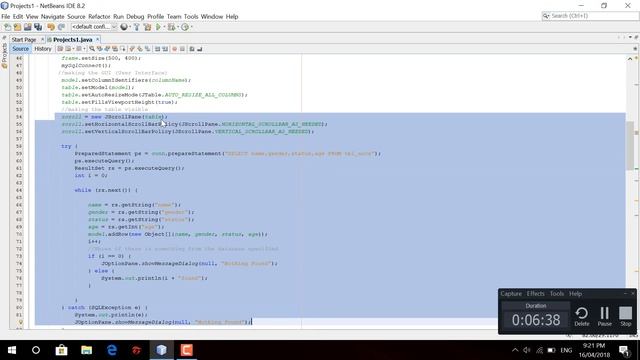
Task: Click the Redo toolbar icon
Action: pos(61,27)
